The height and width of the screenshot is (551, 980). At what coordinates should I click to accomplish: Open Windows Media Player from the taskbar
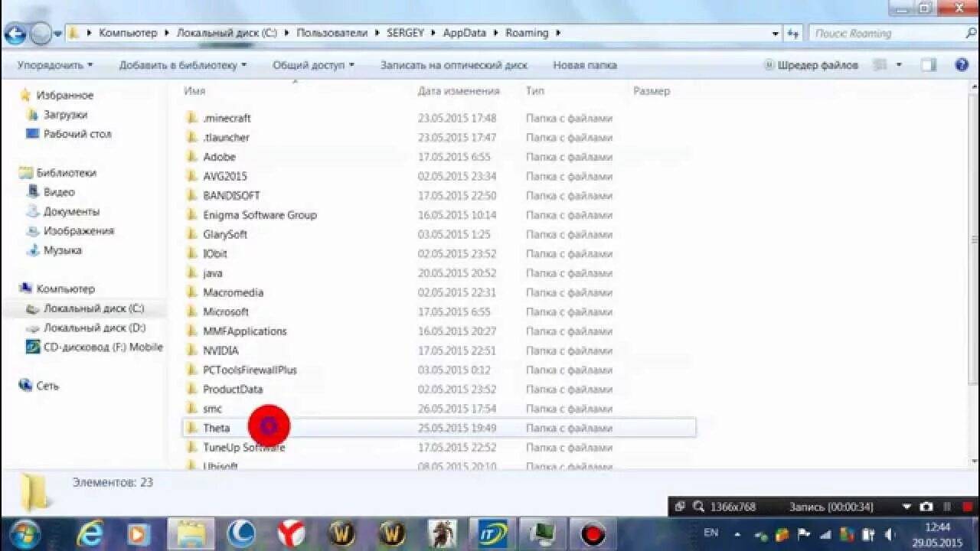tap(139, 533)
